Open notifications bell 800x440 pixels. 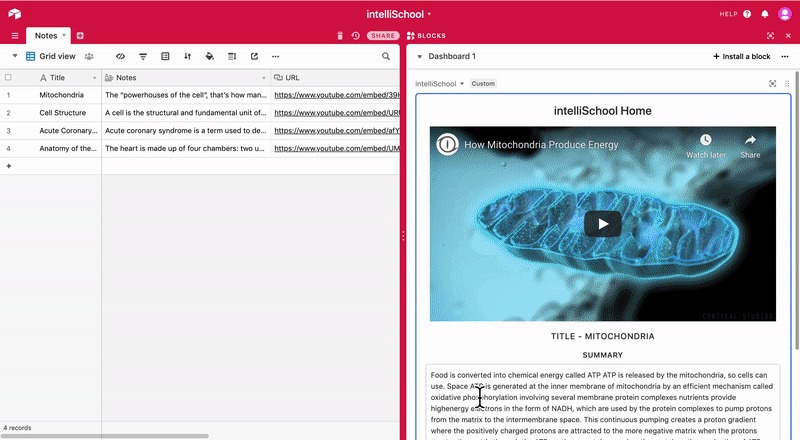point(765,14)
